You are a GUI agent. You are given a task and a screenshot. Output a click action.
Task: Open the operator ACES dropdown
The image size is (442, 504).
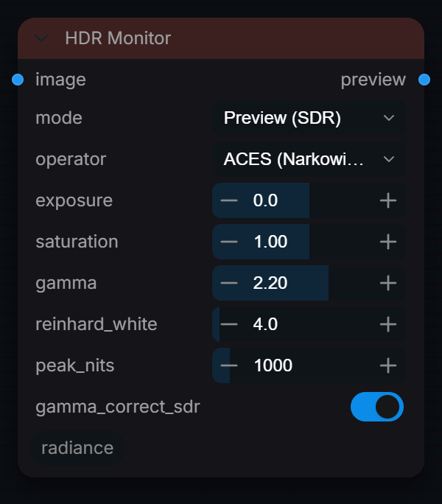tap(309, 159)
